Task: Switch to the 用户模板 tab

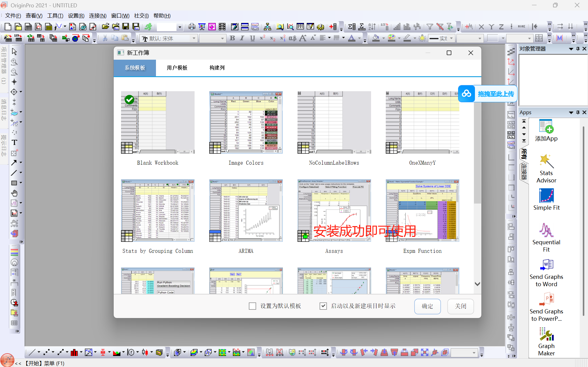Action: tap(177, 68)
